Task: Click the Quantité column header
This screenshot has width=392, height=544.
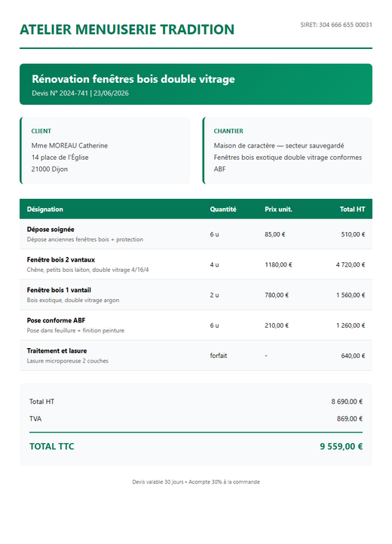Action: click(x=223, y=209)
